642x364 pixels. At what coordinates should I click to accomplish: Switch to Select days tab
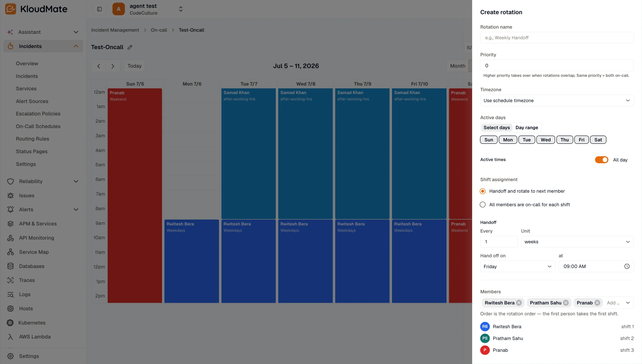coord(496,128)
